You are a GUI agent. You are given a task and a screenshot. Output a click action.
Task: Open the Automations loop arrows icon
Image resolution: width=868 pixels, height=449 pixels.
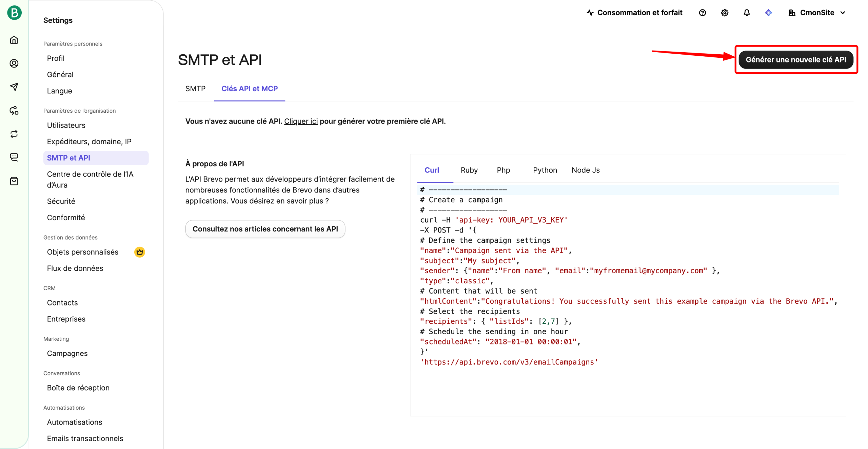coord(14,134)
